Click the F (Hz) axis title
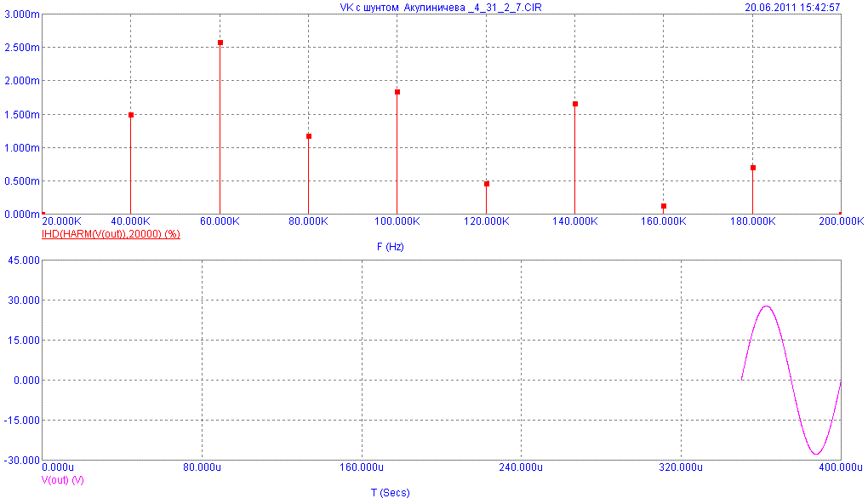This screenshot has width=868, height=504. 391,246
